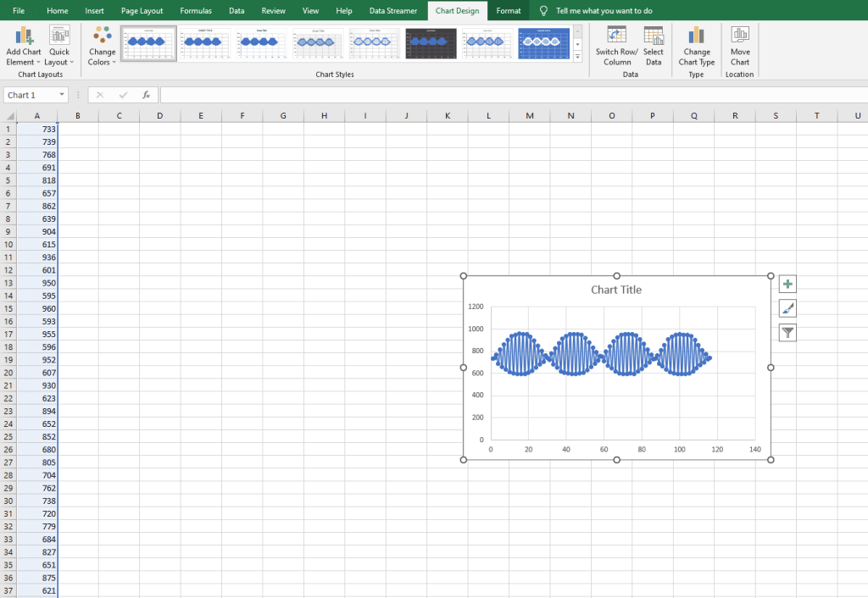Click the Move Chart button
The height and width of the screenshot is (598, 868).
pos(739,46)
